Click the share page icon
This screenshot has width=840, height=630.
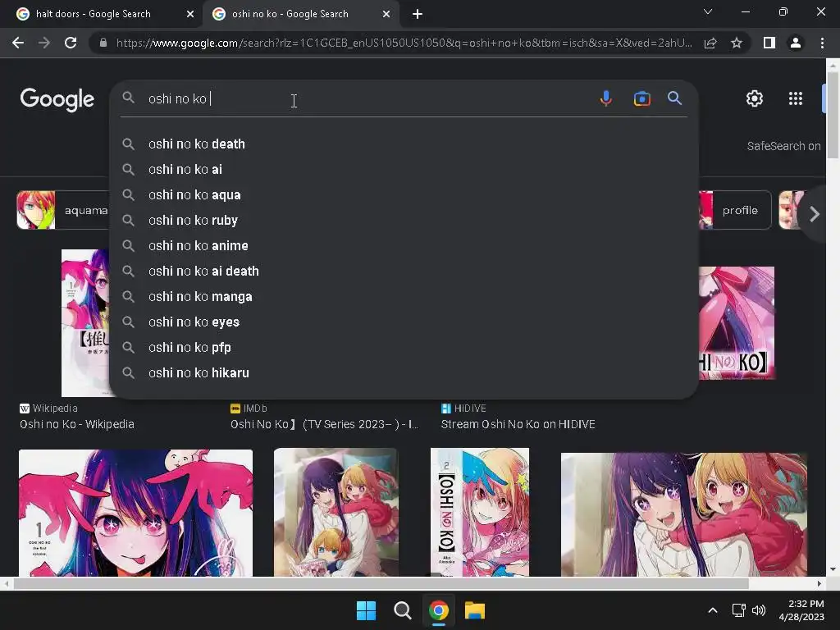coord(710,43)
